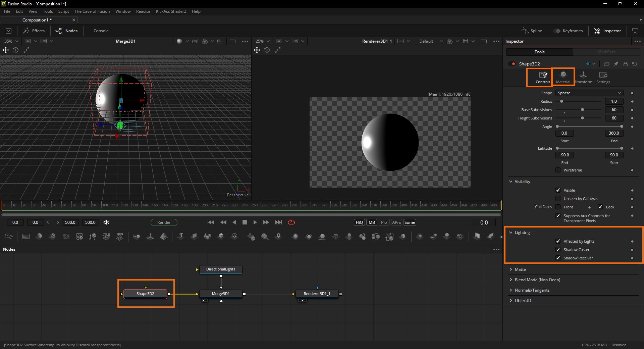Switch to the Transform tab in the Inspector
Image resolution: width=644 pixels, height=349 pixels.
pos(583,78)
